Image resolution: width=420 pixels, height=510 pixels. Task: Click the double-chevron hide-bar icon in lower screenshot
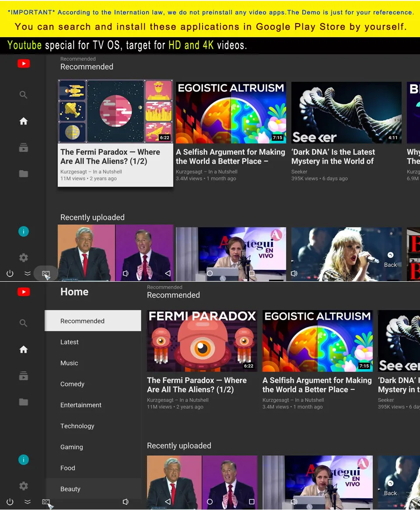pos(28,502)
